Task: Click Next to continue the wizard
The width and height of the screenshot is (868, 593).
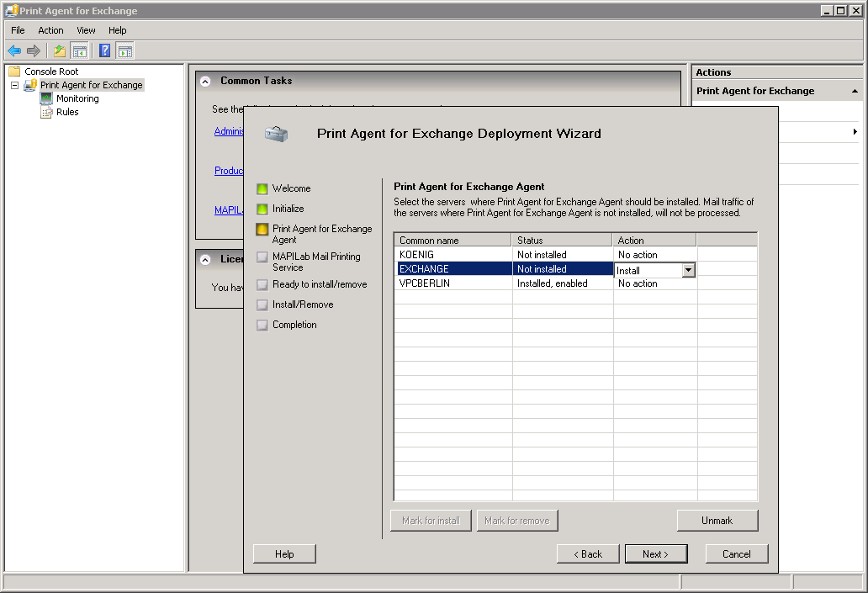Action: coord(656,553)
